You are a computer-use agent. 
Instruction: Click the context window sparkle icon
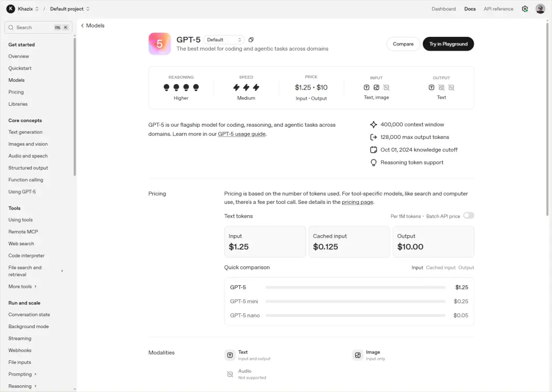pyautogui.click(x=374, y=125)
